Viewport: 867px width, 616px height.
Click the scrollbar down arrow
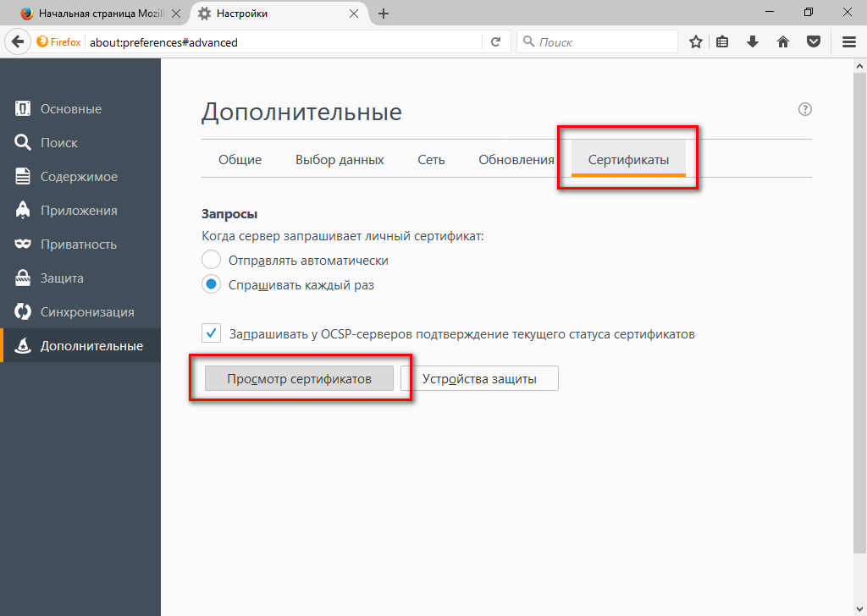[859, 610]
